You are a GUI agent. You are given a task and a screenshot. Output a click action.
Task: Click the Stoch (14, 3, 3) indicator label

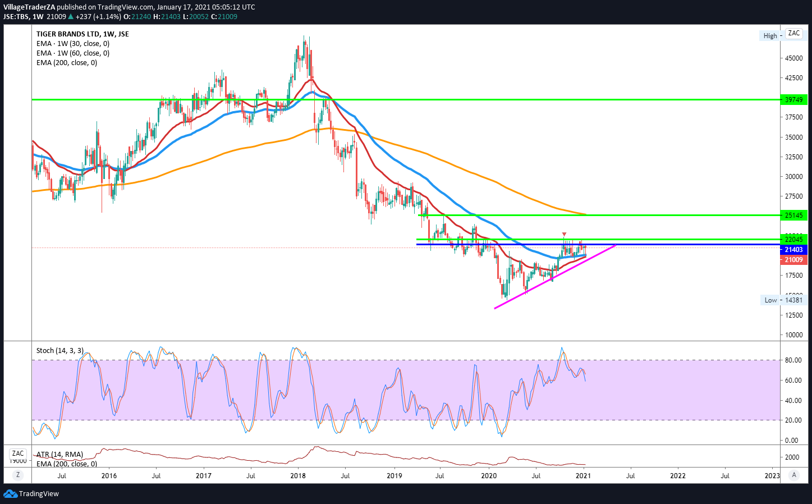coord(60,351)
